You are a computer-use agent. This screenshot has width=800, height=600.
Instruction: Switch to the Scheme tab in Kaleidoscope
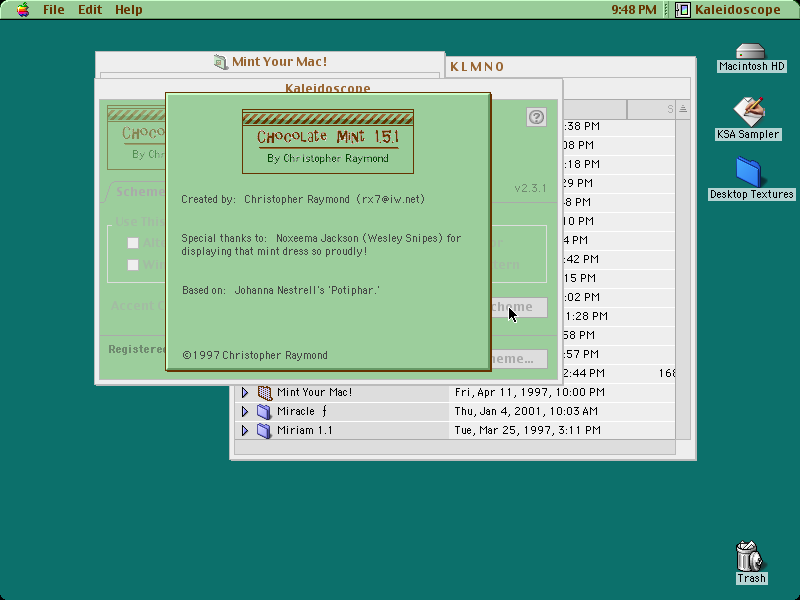(x=136, y=192)
